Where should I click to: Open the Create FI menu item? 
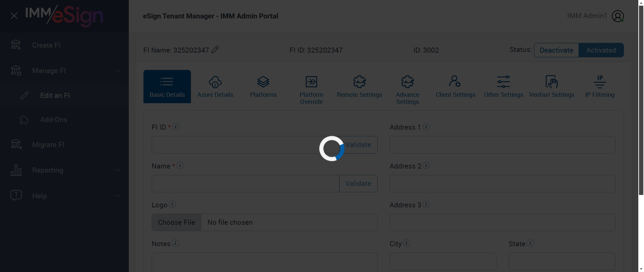click(64, 45)
